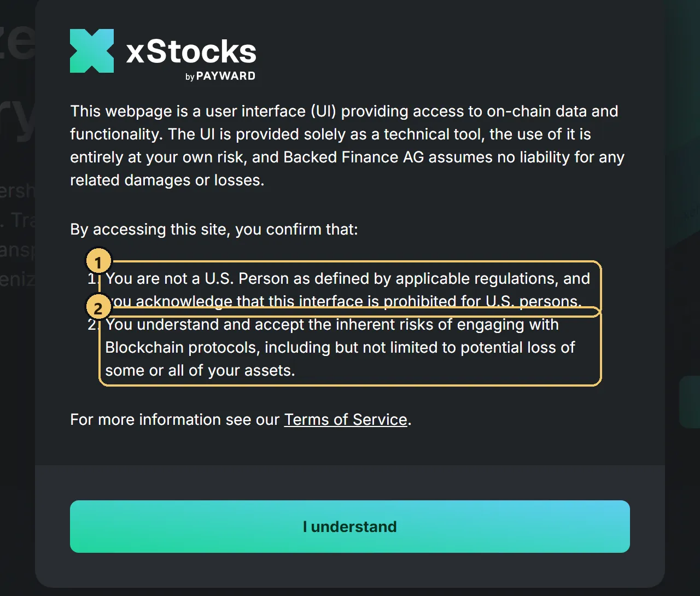The height and width of the screenshot is (596, 700).
Task: Click the list marker number 1
Action: pyautogui.click(x=92, y=278)
